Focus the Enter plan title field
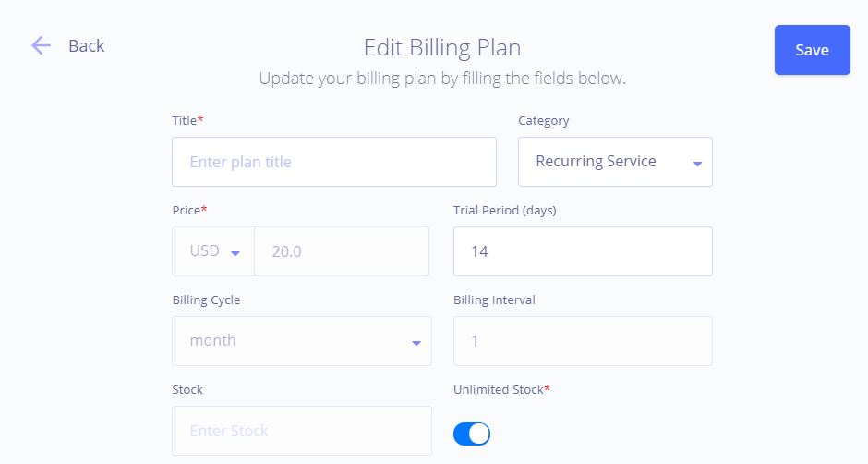Viewport: 868px width, 464px height. 333,162
